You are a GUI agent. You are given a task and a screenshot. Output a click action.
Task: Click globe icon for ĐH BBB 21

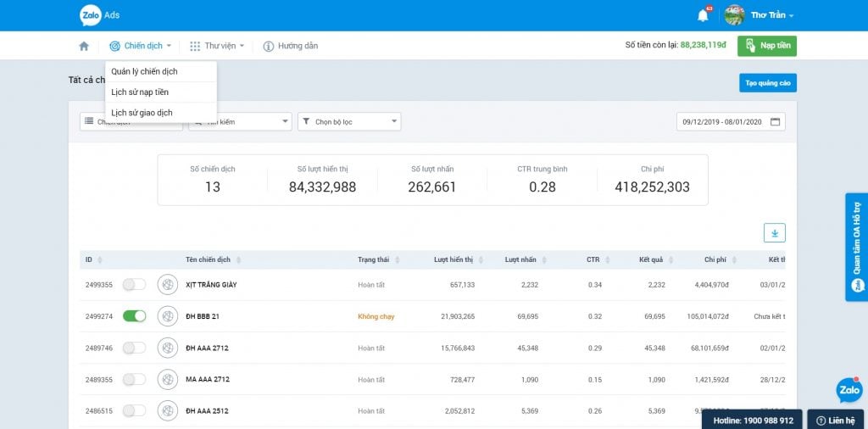(168, 316)
